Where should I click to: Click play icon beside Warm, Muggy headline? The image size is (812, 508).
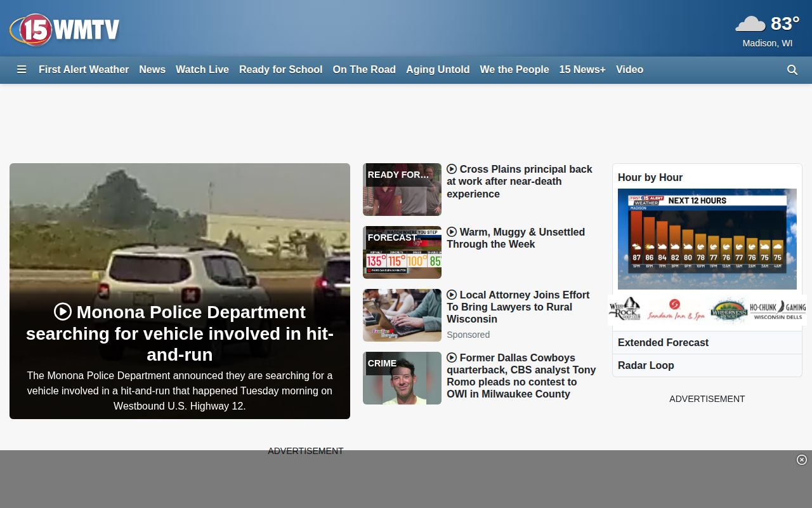(452, 232)
